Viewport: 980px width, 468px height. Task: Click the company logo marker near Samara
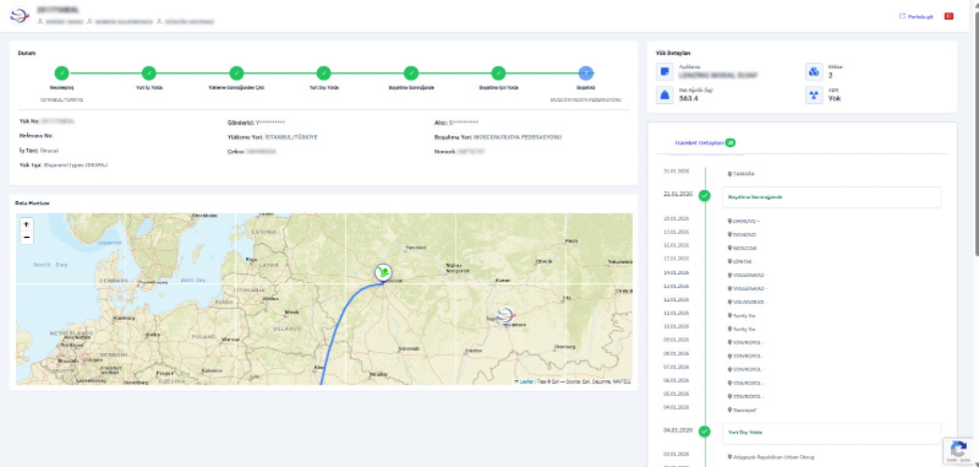point(506,316)
